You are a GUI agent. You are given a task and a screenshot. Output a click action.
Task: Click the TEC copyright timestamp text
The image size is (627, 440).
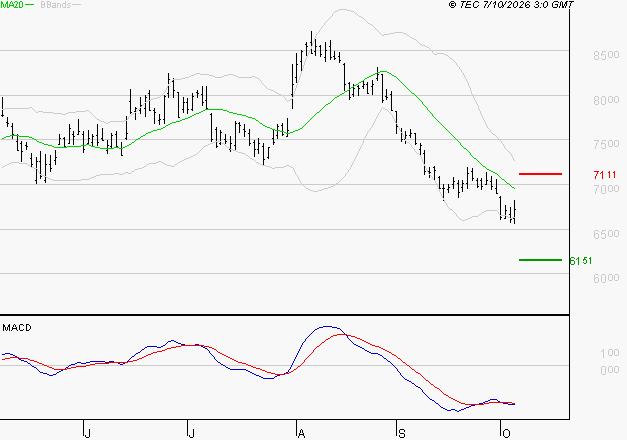511,5
